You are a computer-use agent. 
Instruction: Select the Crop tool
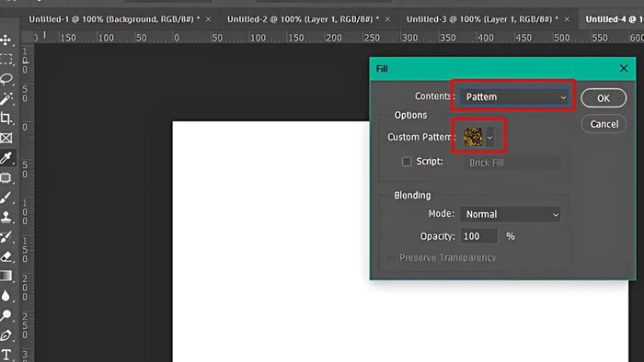[6, 119]
